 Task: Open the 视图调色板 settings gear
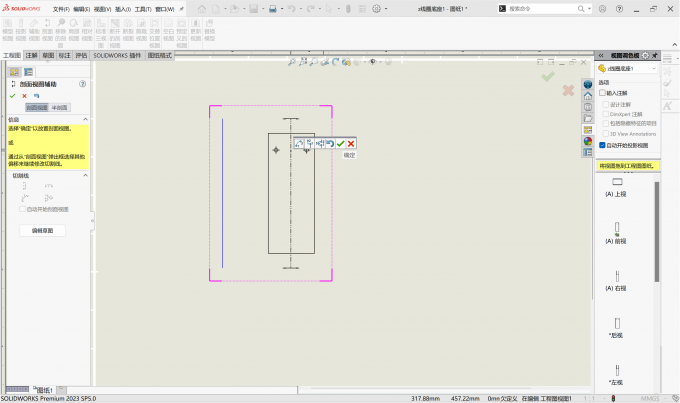[645, 56]
